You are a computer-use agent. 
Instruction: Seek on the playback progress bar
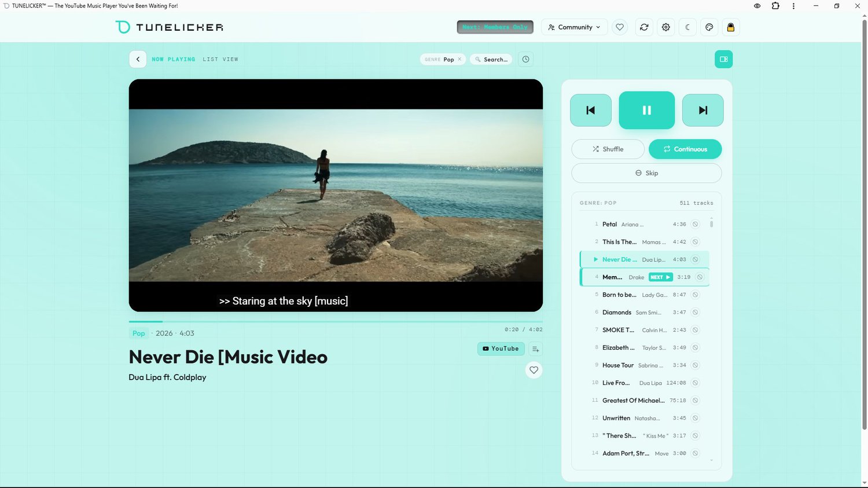(336, 321)
